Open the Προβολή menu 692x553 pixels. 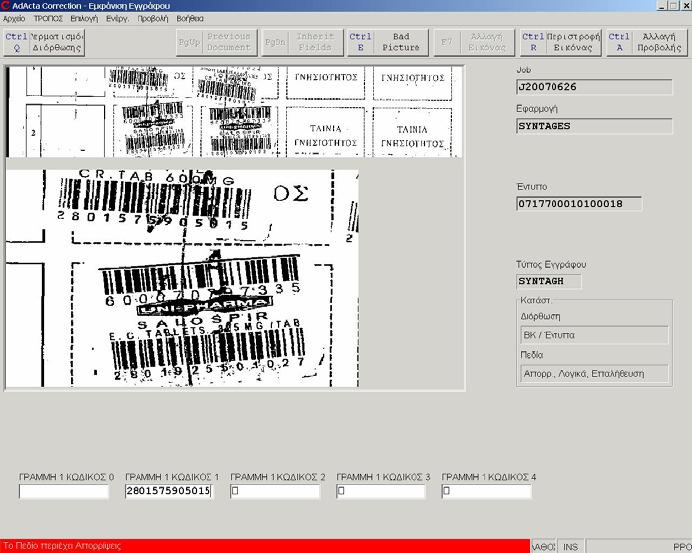[153, 19]
